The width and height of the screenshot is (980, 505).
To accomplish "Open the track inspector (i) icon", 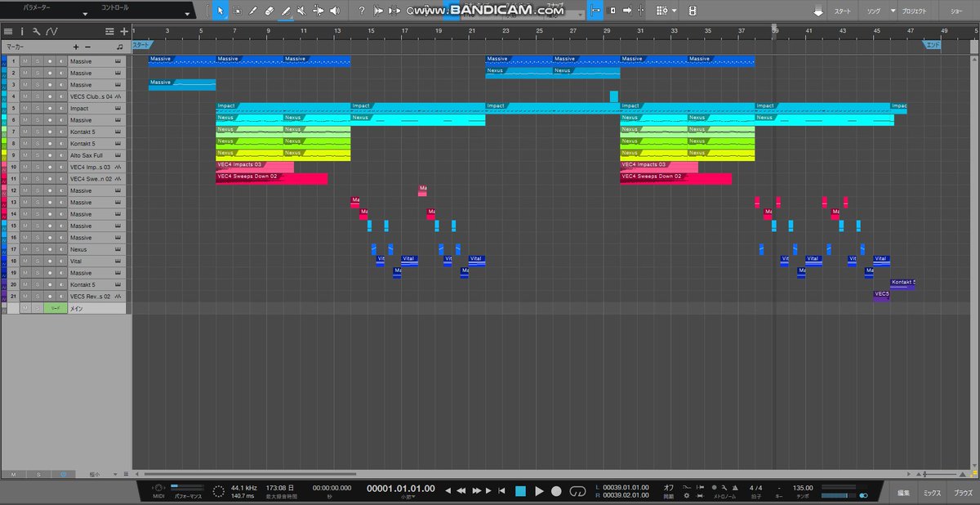I will 22,31.
